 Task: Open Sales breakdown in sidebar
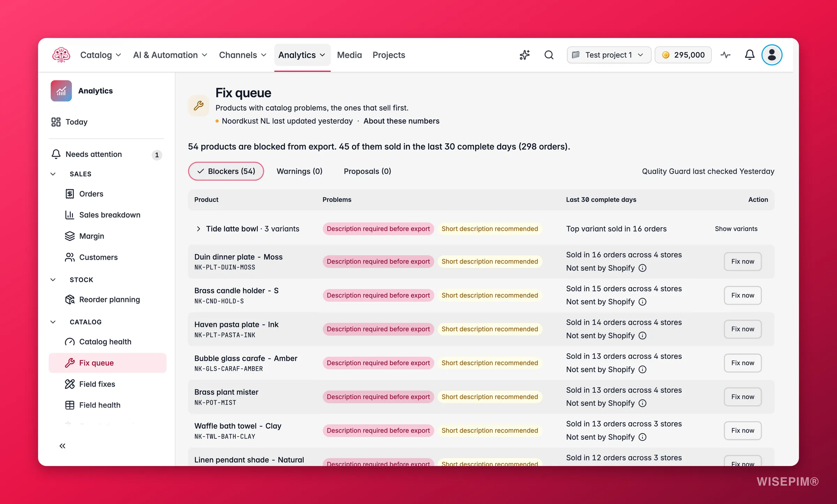pos(107,215)
